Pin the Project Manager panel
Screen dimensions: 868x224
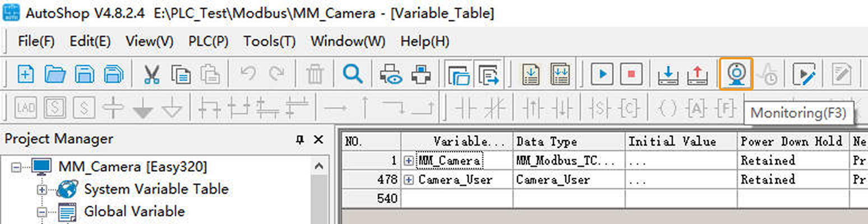coord(300,139)
